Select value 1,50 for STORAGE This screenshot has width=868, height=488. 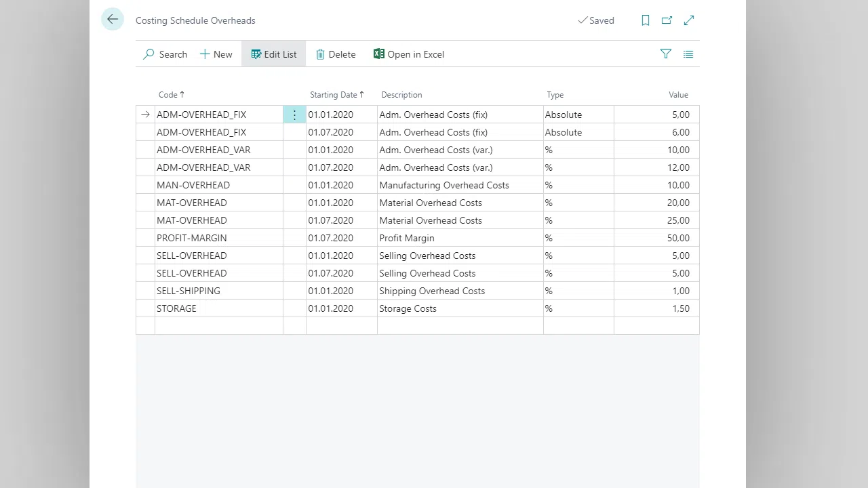coord(656,308)
